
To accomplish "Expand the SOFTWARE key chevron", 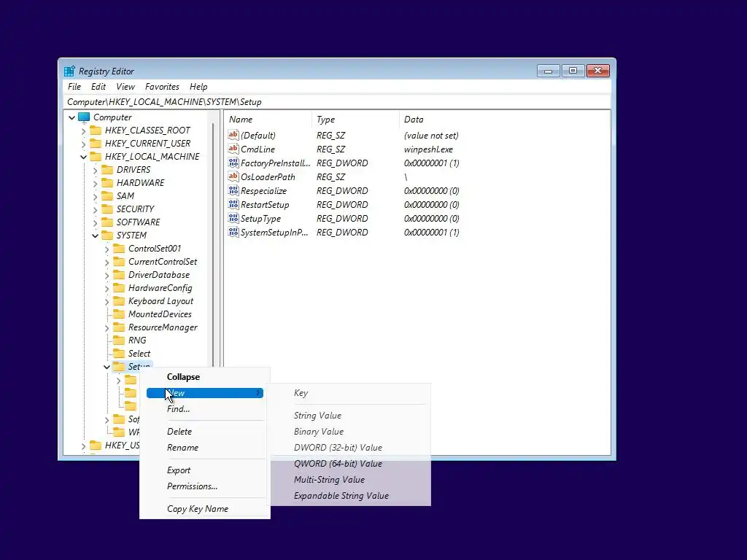I will click(x=96, y=222).
